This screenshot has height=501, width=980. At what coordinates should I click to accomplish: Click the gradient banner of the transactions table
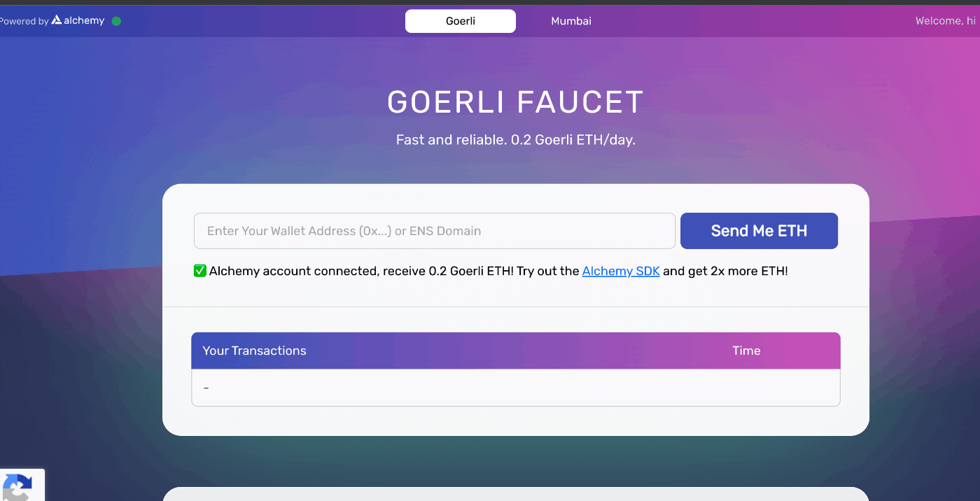[515, 351]
